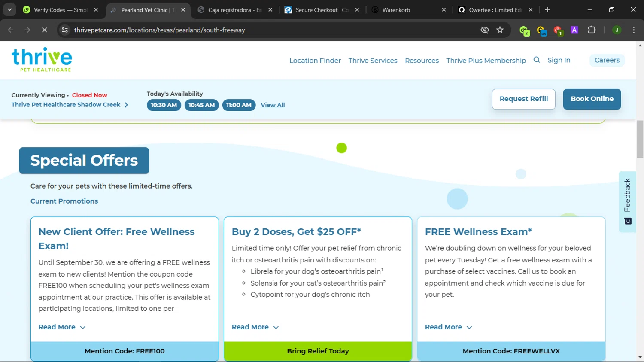Select the 11:00 AM appointment slot
The height and width of the screenshot is (362, 644).
(239, 105)
